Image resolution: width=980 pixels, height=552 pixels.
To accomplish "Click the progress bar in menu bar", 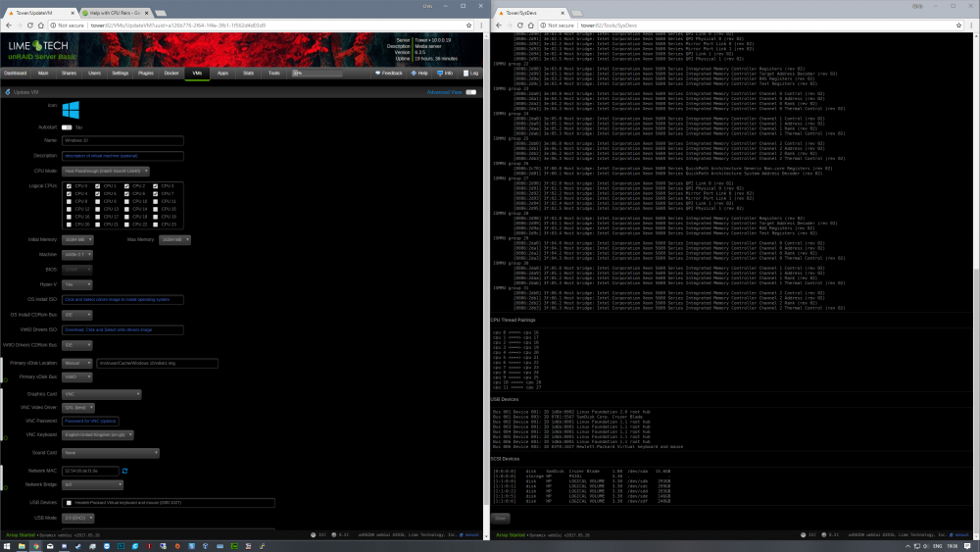I will pyautogui.click(x=317, y=74).
